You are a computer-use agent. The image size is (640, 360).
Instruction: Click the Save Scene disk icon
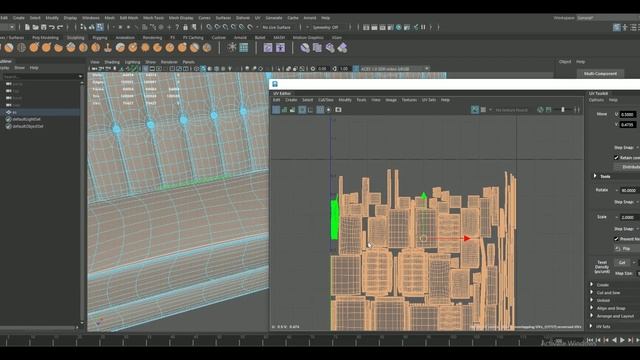coord(44,27)
